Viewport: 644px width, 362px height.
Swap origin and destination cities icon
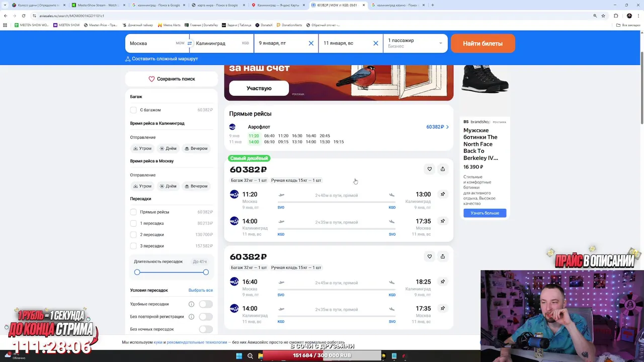pos(190,43)
